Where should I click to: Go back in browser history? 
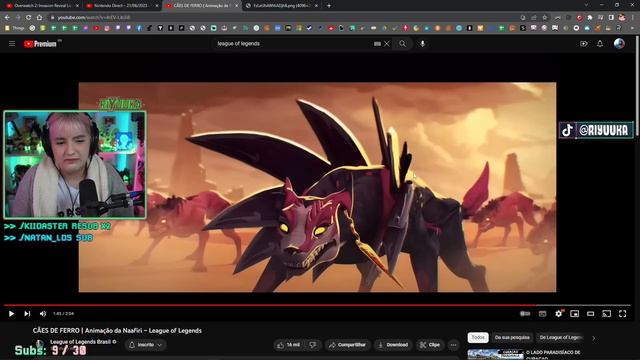(x=7, y=17)
